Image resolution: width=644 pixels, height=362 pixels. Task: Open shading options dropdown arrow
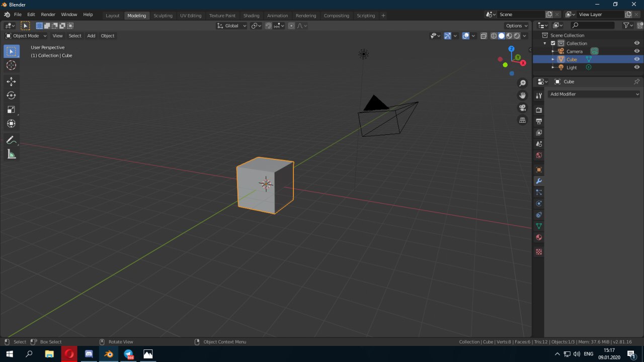click(x=525, y=36)
